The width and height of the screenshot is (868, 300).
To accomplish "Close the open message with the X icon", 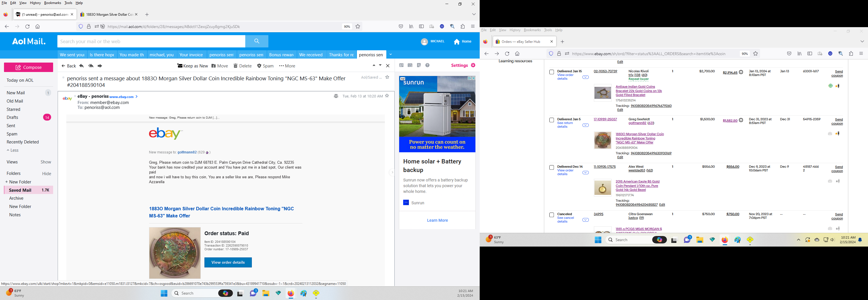I will (x=388, y=66).
